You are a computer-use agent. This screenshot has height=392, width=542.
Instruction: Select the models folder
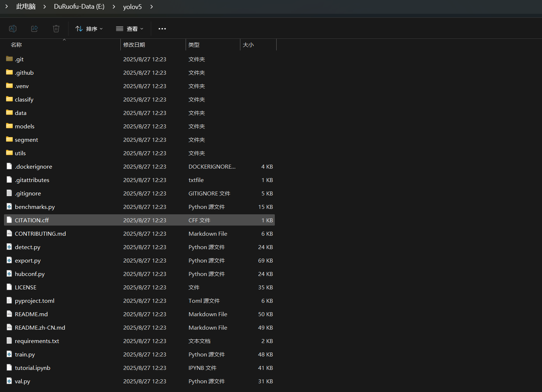tap(25, 126)
